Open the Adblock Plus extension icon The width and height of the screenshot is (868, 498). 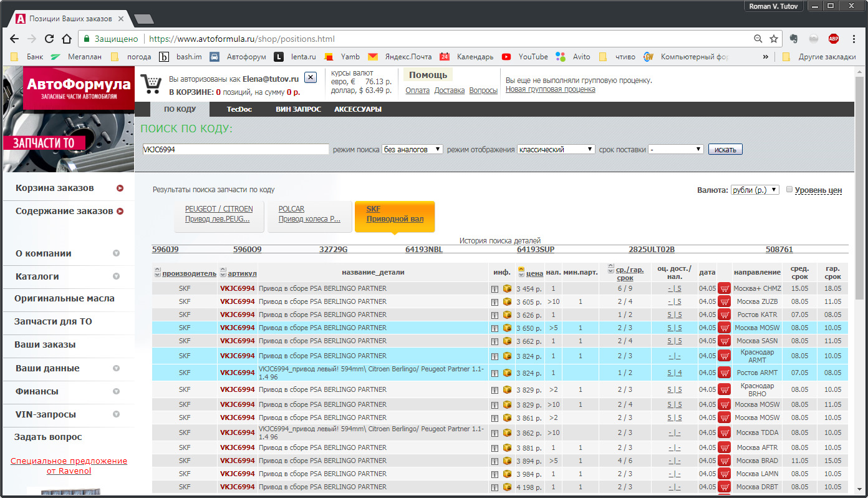(834, 39)
